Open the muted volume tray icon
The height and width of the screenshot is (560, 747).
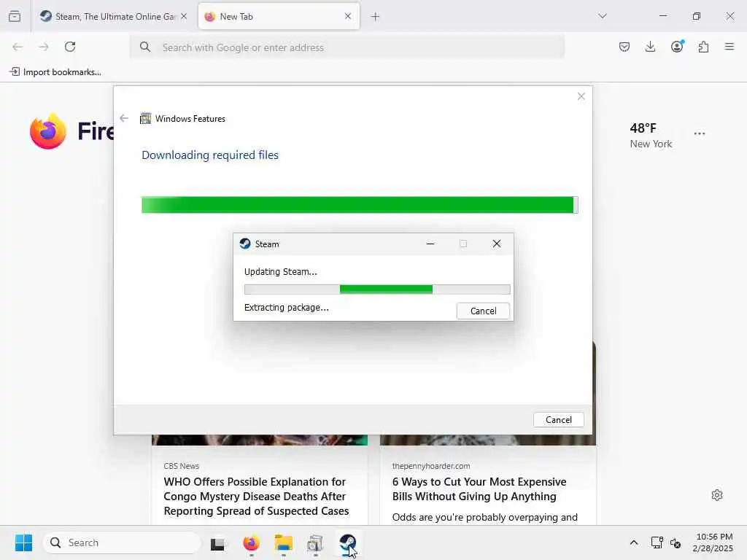(x=675, y=542)
